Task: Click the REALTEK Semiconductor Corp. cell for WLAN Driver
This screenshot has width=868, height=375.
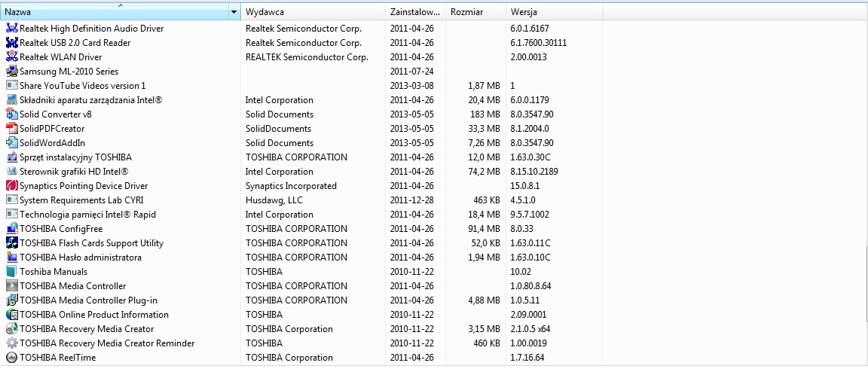Action: [x=307, y=57]
